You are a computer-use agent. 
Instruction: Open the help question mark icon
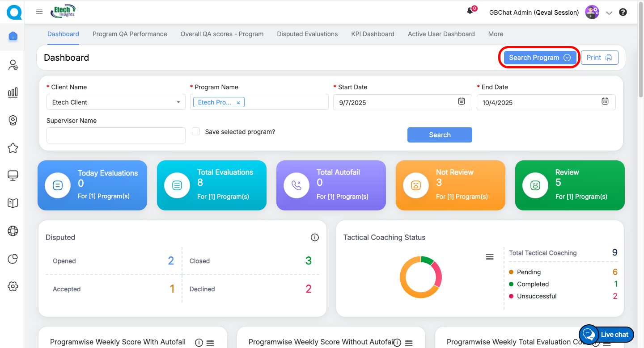pos(623,13)
